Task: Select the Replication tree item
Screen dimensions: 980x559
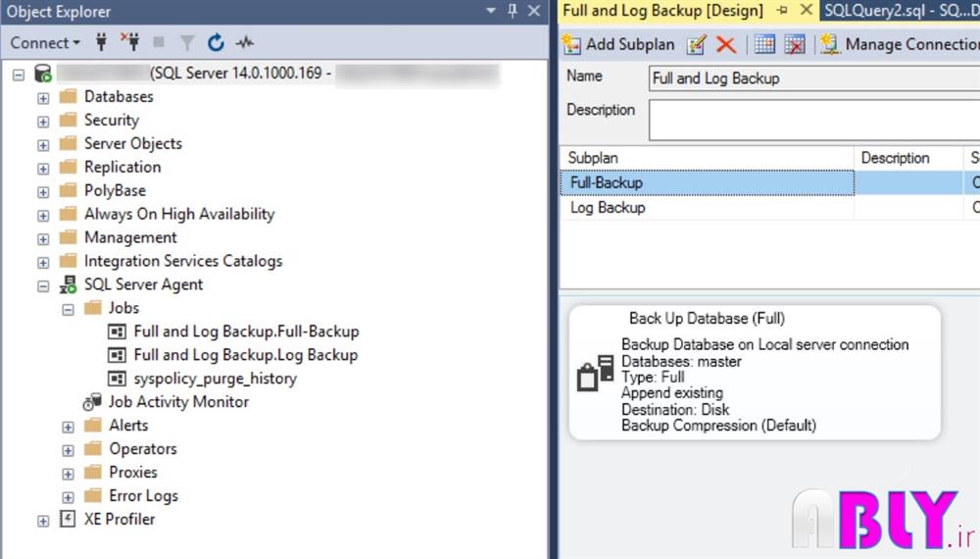Action: point(122,167)
